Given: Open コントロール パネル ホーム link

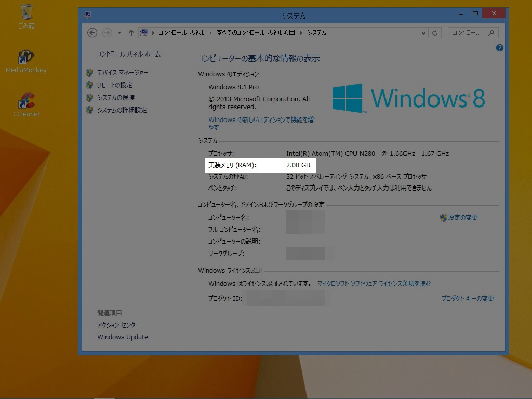Looking at the screenshot, I should 129,54.
